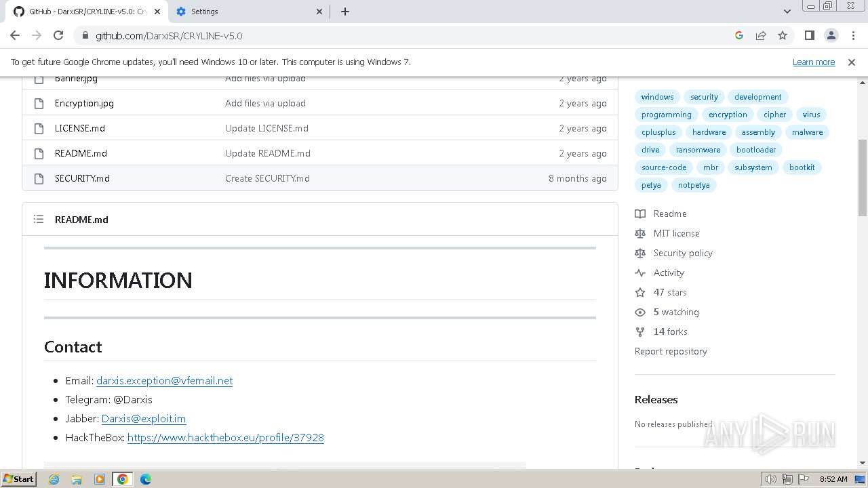Open the Chrome three-dot menu
The height and width of the screenshot is (488, 868).
pos(853,35)
